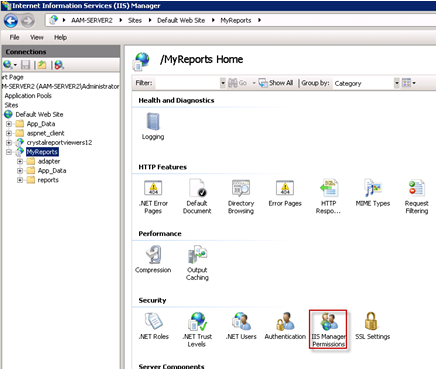Open the View menu
Viewport: 436px width, 369px height.
[x=37, y=37]
